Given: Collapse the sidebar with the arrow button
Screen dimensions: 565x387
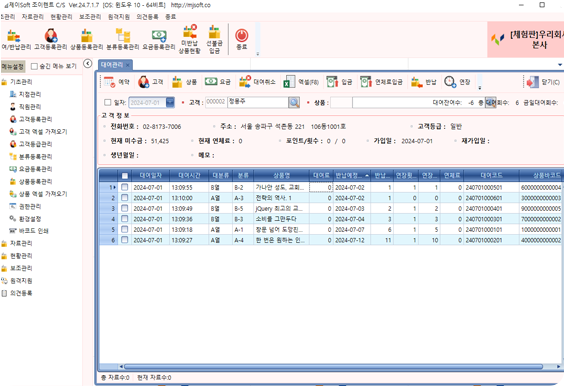Looking at the screenshot, I should point(88,64).
